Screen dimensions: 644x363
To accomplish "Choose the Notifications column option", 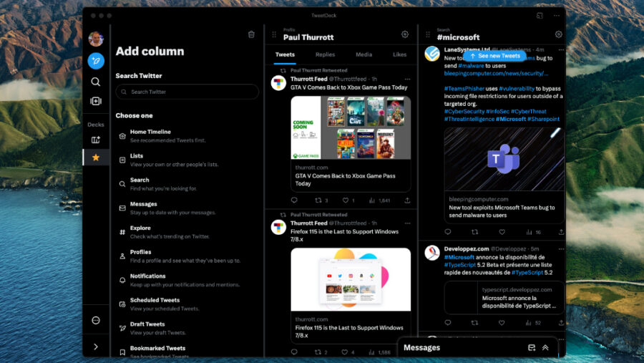I will point(187,280).
